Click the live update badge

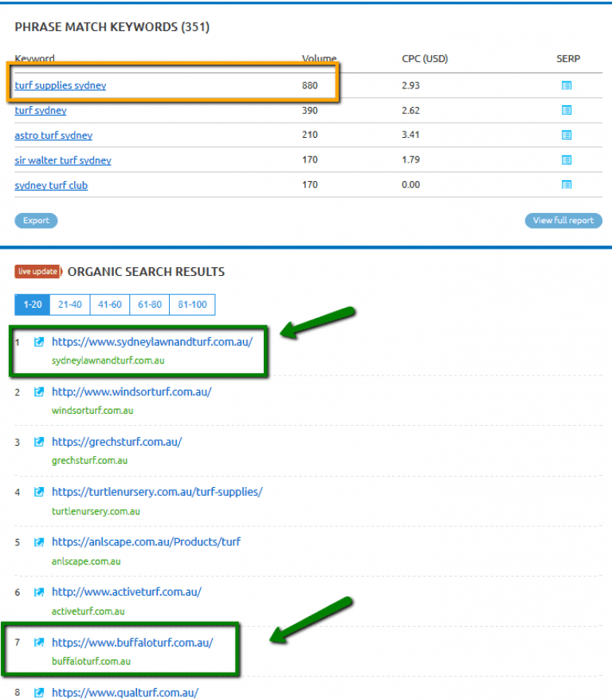pyautogui.click(x=37, y=271)
